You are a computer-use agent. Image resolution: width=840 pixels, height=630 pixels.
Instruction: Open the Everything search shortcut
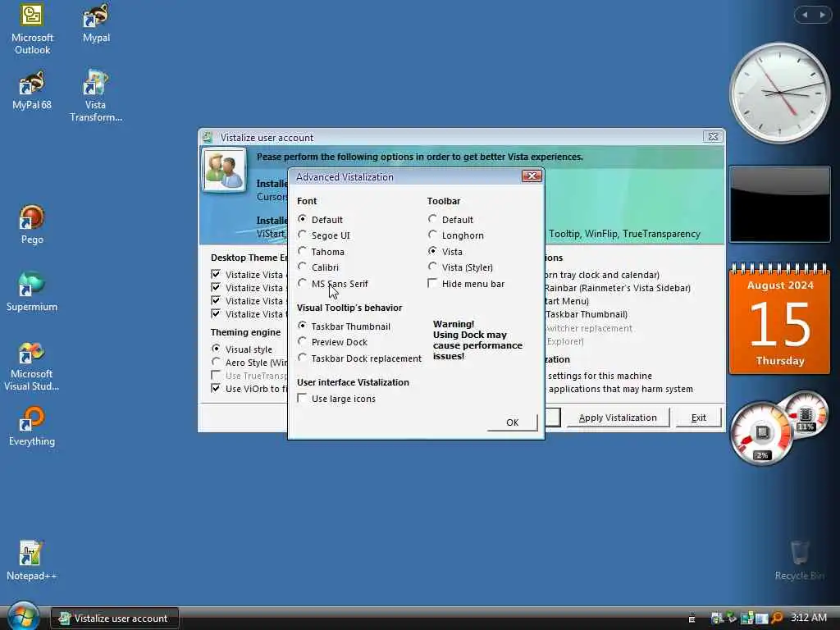(32, 427)
